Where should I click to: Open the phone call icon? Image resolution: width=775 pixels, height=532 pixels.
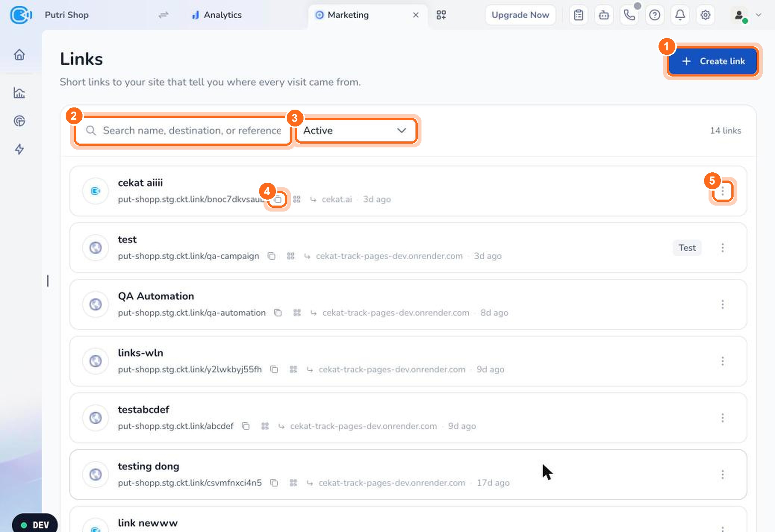click(x=629, y=15)
